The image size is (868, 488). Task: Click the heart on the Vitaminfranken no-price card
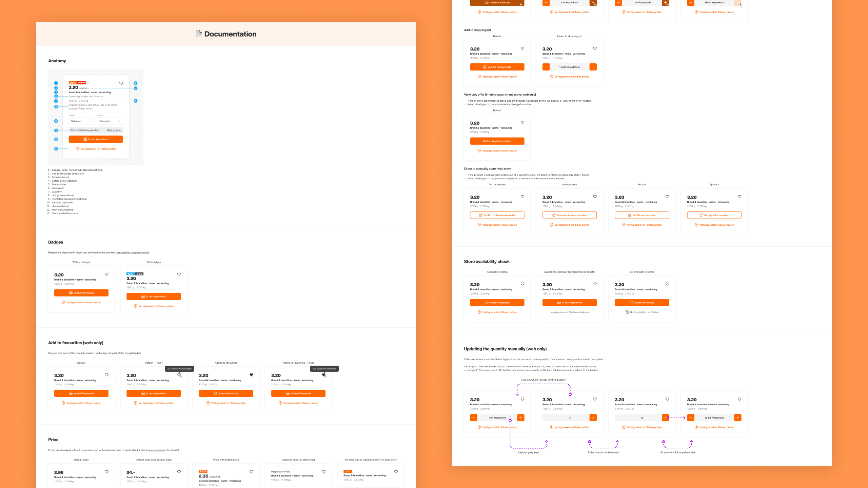pyautogui.click(x=396, y=472)
